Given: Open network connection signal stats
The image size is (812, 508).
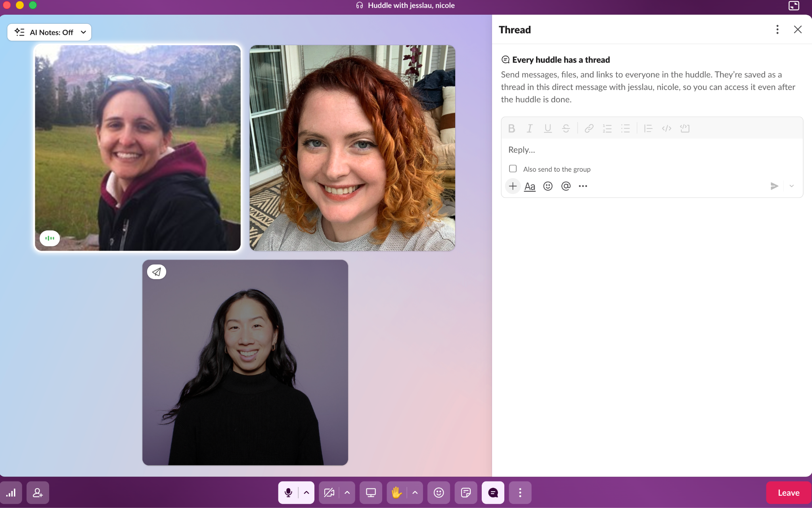Looking at the screenshot, I should [11, 493].
